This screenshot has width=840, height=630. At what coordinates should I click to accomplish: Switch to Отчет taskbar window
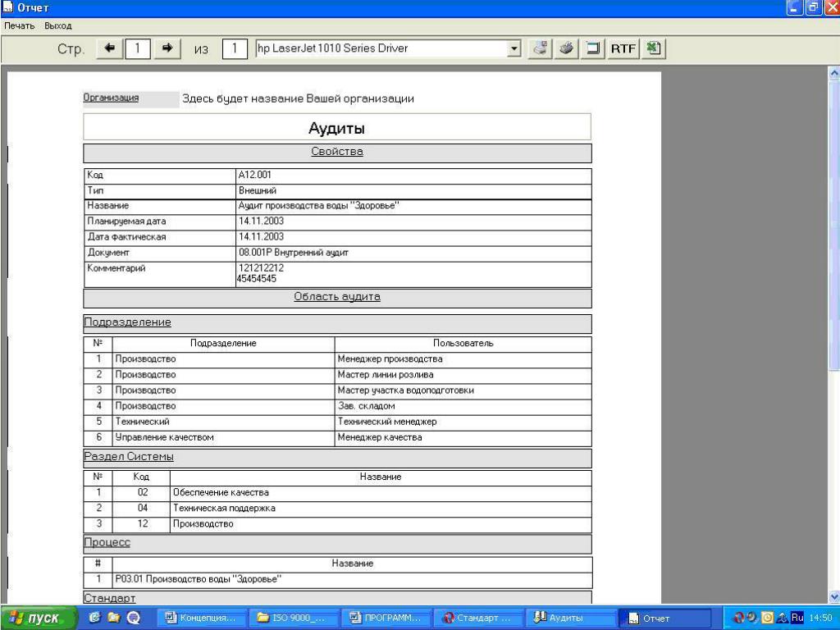(664, 619)
